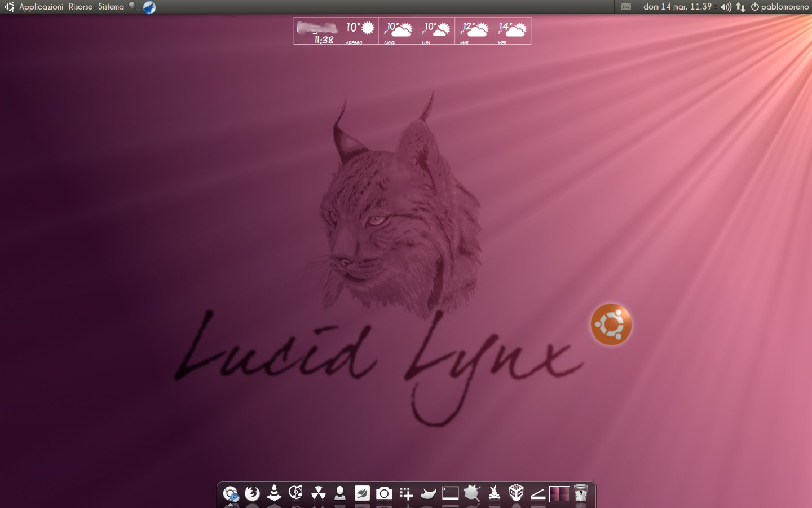Click the Ubuntu logo orb on desktop
The image size is (812, 508).
point(611,325)
